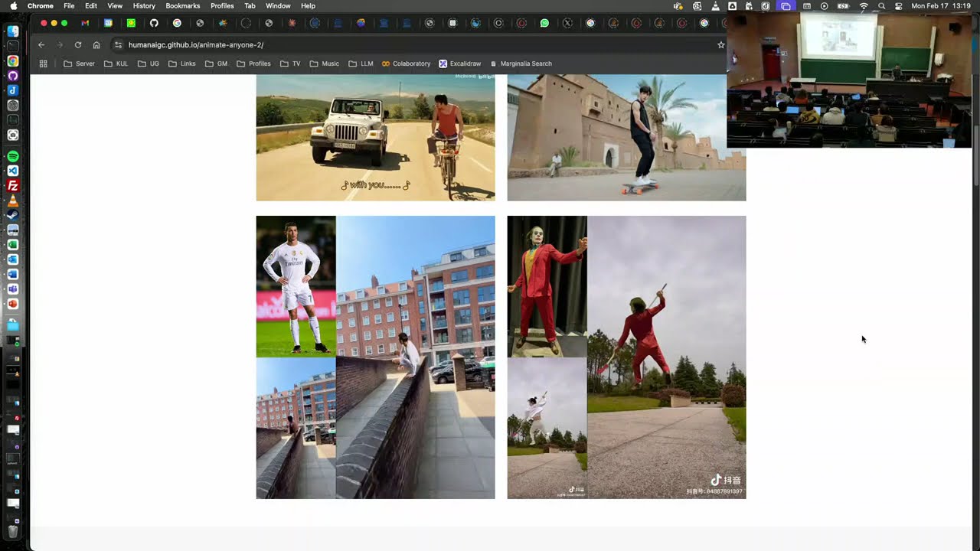Open the Excalidraw bookmark

coord(462,64)
